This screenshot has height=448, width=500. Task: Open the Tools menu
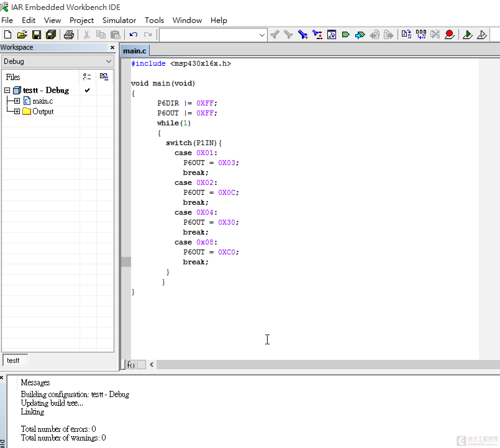(x=154, y=20)
